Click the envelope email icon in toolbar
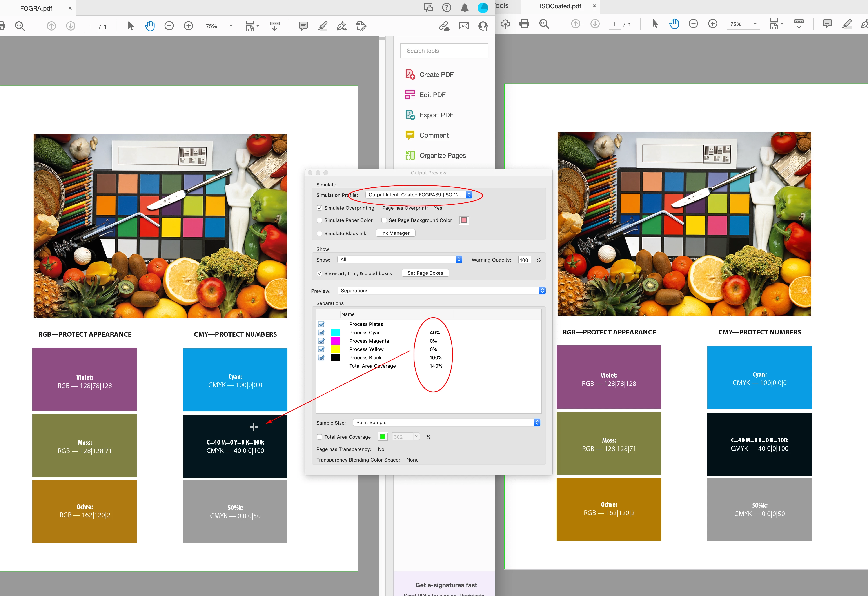 click(463, 26)
